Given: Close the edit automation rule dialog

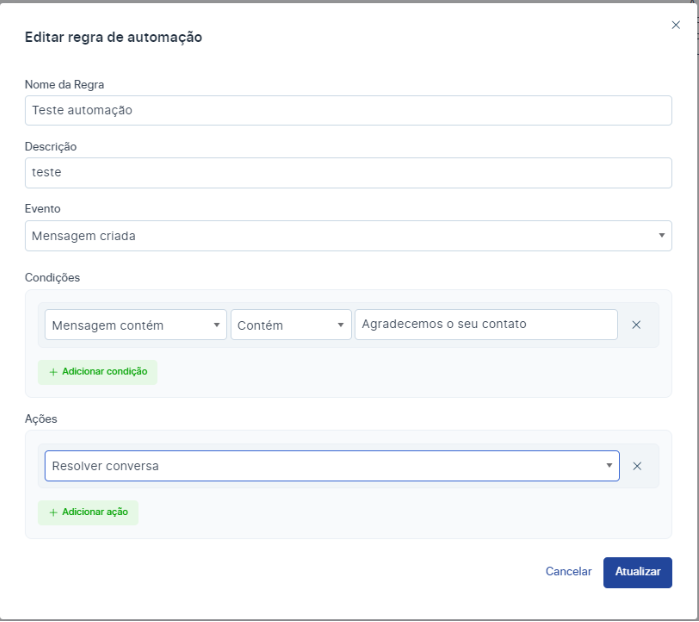Looking at the screenshot, I should tap(675, 25).
